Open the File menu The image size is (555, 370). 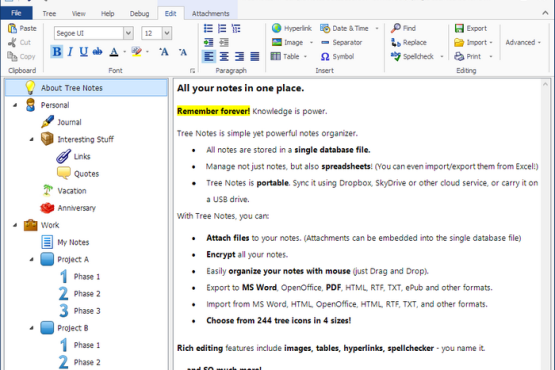[x=16, y=13]
